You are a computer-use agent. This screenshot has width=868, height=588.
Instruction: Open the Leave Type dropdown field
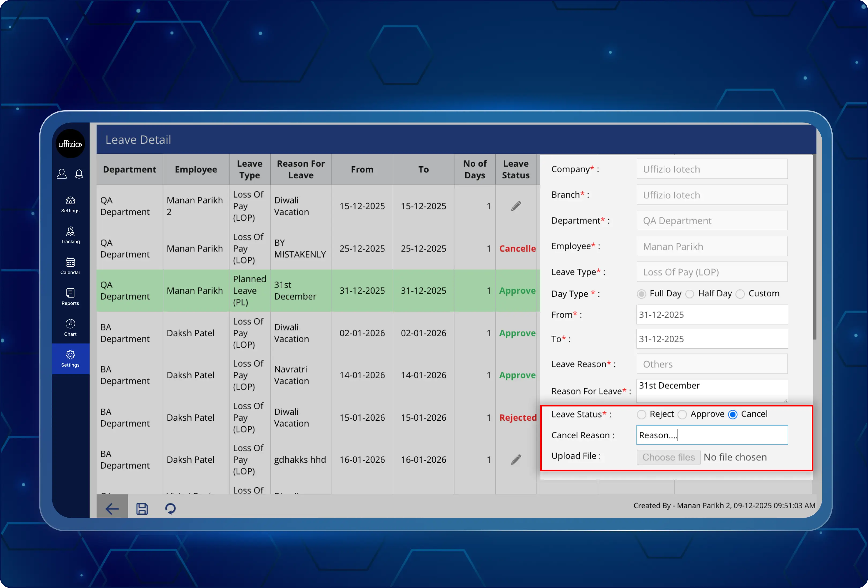(712, 272)
